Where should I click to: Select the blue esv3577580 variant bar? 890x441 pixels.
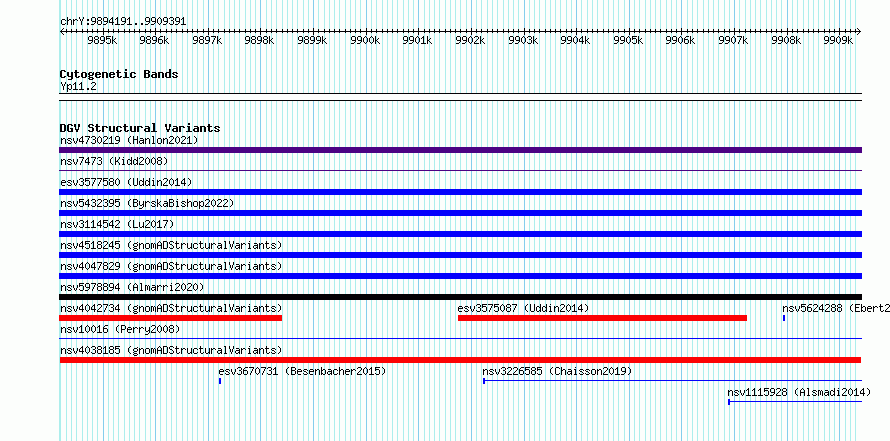(460, 192)
